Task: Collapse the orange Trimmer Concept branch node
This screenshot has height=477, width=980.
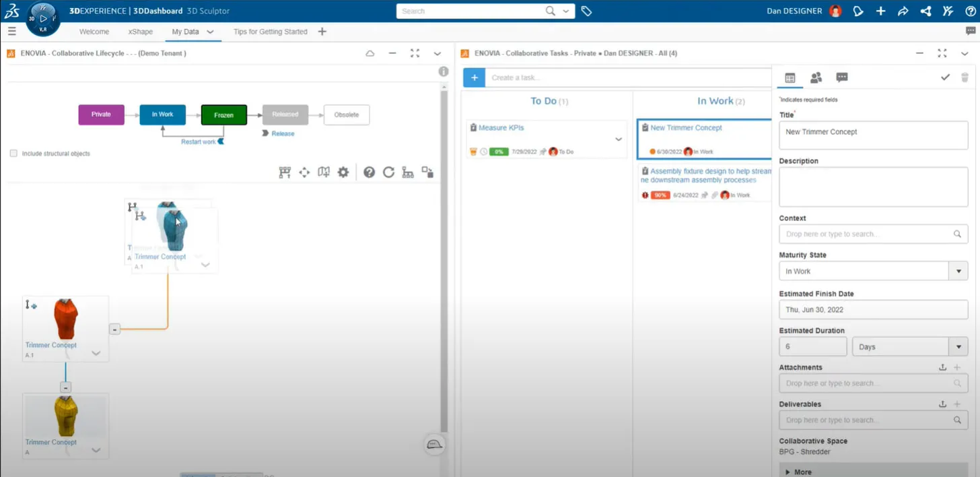Action: [114, 329]
